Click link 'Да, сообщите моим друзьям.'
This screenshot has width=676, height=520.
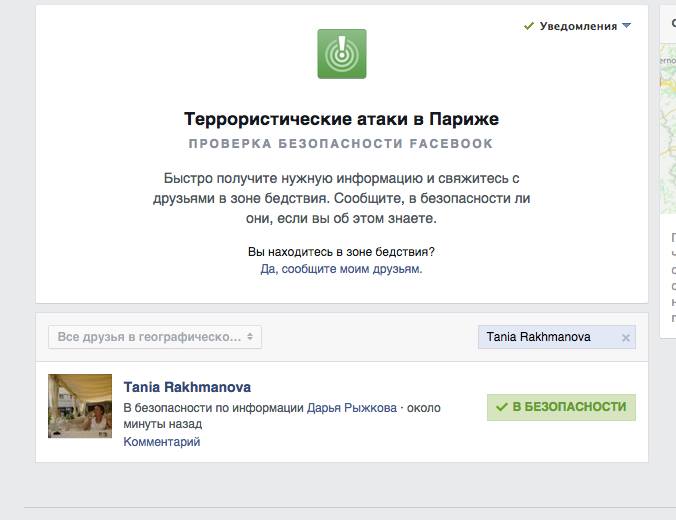341,269
